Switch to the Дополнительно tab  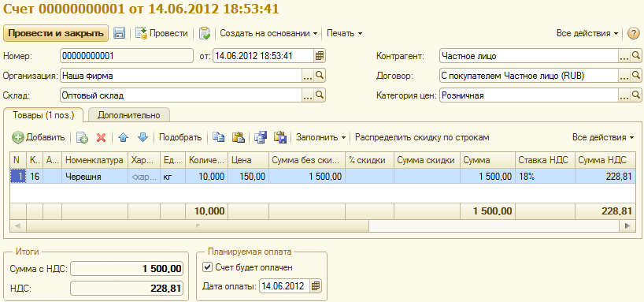click(x=128, y=115)
